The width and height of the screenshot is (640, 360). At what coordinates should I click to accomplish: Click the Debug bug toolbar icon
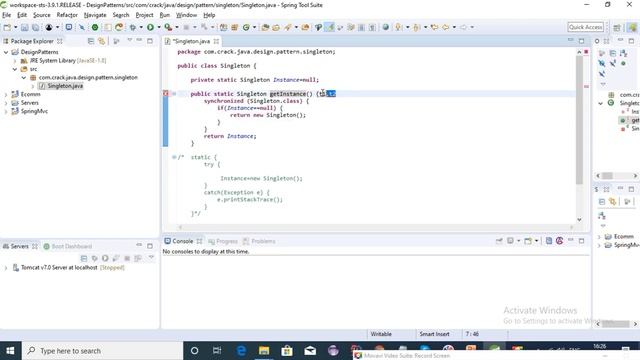[133, 27]
